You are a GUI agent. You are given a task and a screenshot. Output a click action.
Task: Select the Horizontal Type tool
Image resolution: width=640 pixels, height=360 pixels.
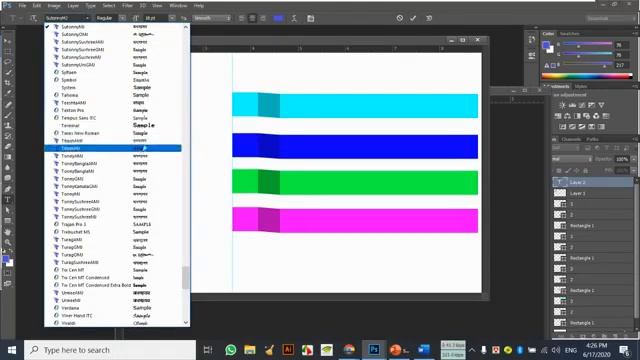pyautogui.click(x=7, y=200)
